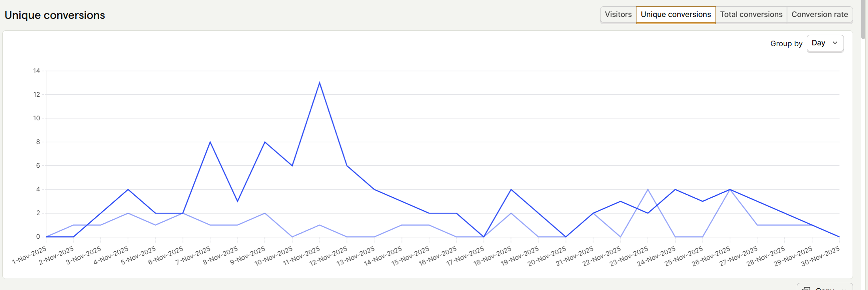
Task: Click the dark line point on 18-Nov-2025
Action: (x=511, y=190)
